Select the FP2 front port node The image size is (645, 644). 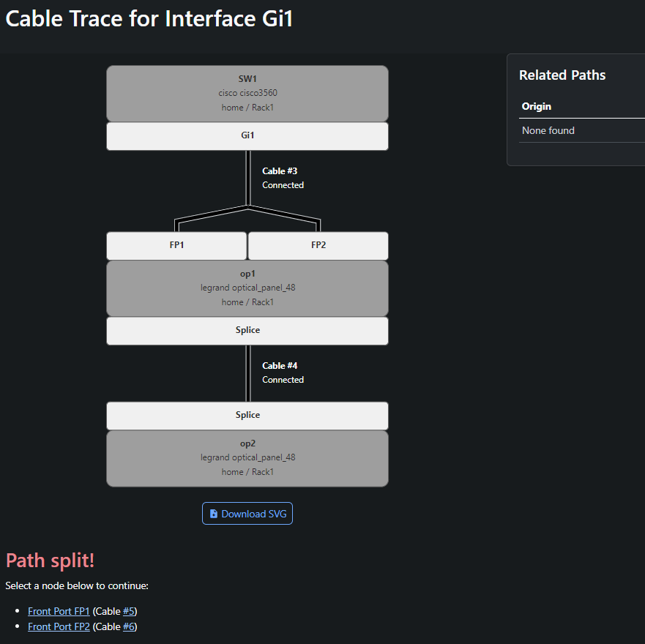click(x=318, y=245)
